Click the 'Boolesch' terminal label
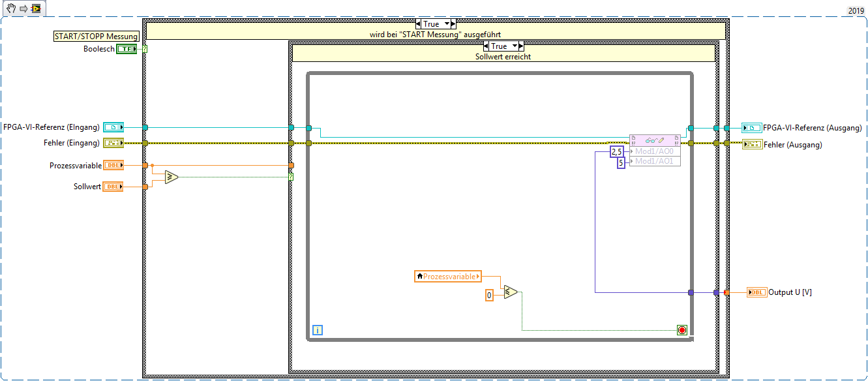 [x=99, y=49]
